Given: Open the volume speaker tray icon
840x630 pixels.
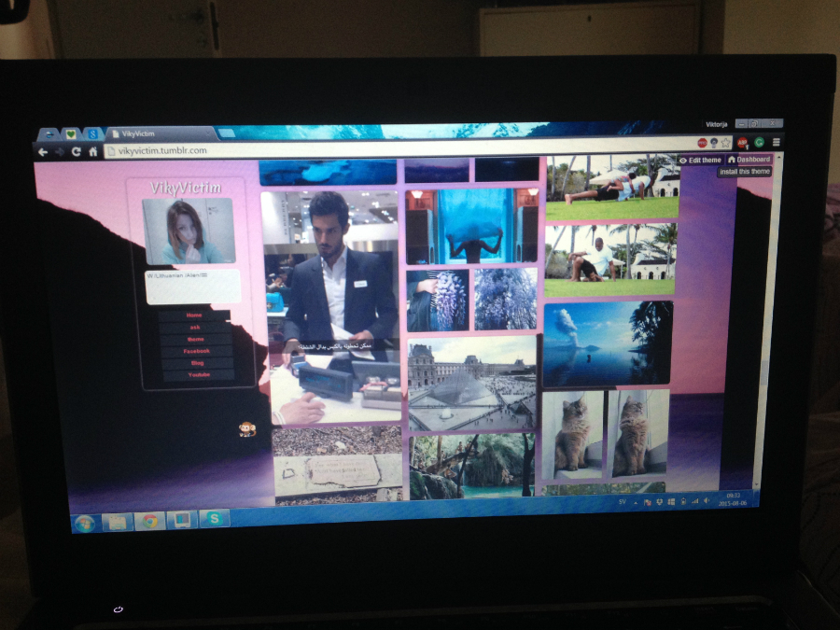Looking at the screenshot, I should click(707, 501).
